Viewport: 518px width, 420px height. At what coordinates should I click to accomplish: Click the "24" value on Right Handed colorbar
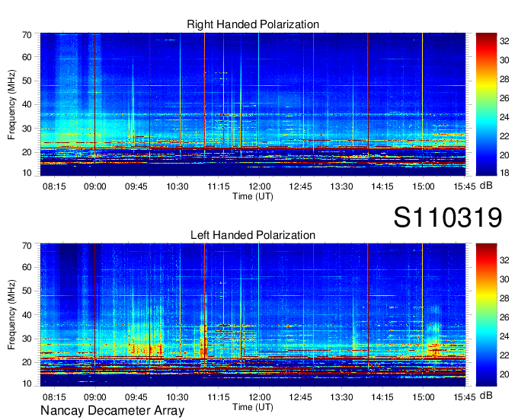(x=504, y=117)
